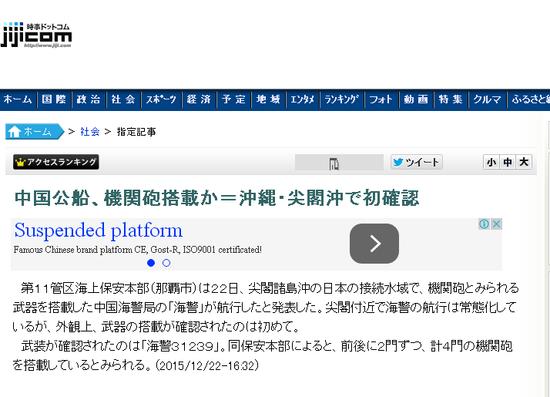Open the 予定 navigation tab
This screenshot has height=397, width=550.
(234, 100)
